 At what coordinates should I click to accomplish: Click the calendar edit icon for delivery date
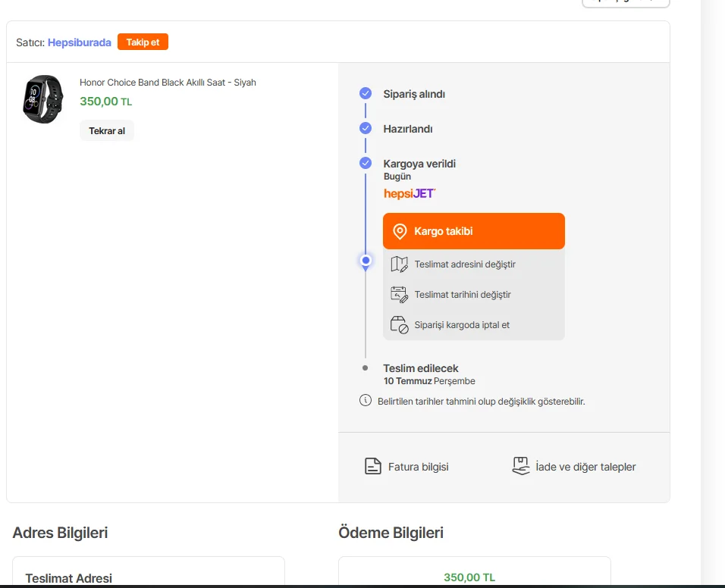point(399,295)
